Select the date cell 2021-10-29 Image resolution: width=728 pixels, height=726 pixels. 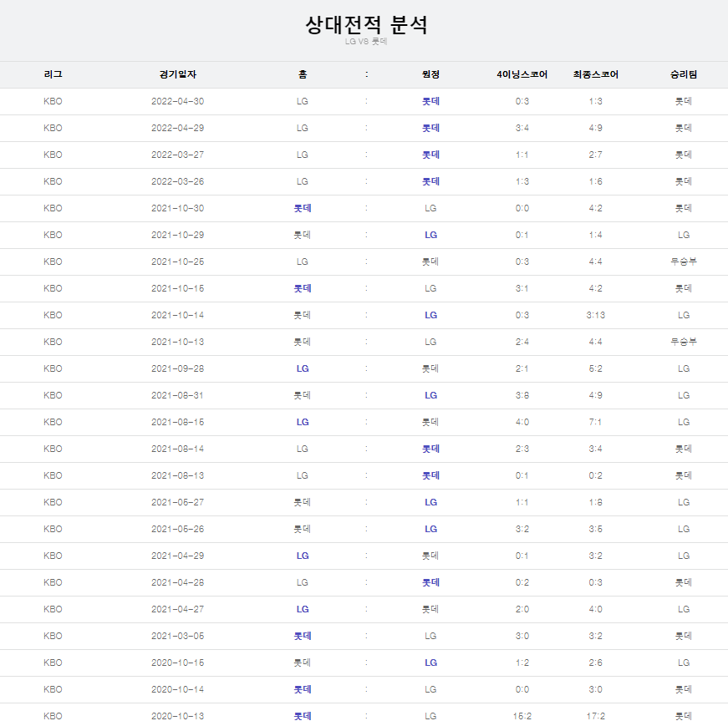(x=178, y=235)
